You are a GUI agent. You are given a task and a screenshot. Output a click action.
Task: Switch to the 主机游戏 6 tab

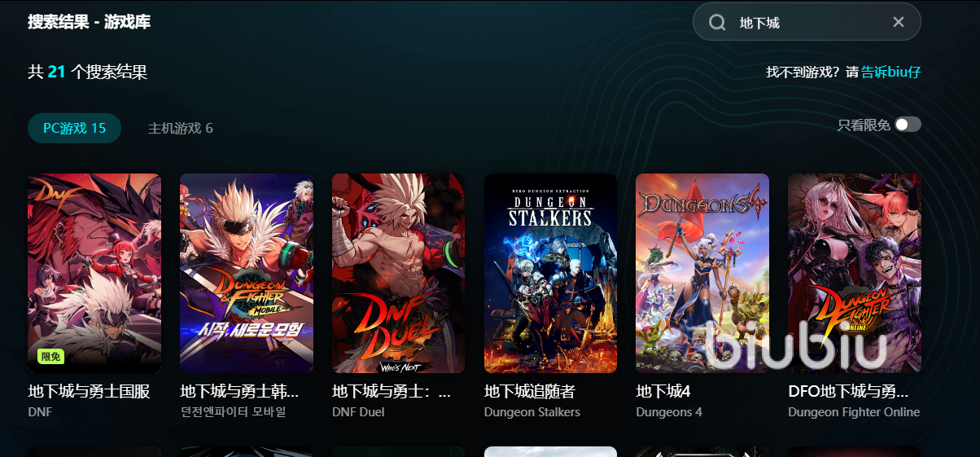click(x=181, y=128)
